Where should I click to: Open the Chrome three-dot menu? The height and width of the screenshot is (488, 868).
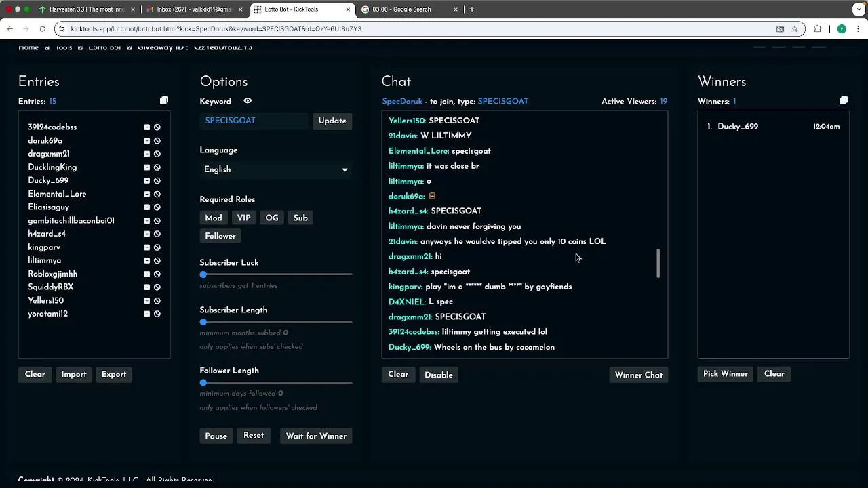[859, 29]
